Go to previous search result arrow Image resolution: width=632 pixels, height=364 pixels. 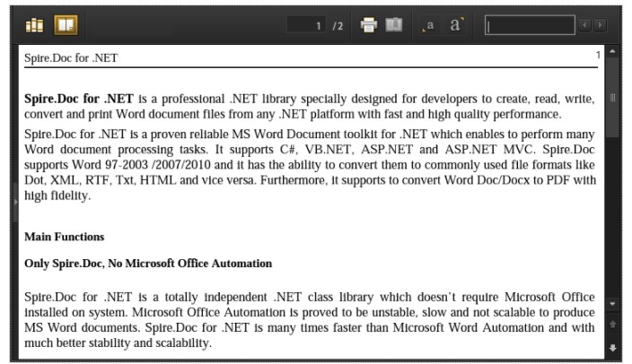tap(584, 25)
